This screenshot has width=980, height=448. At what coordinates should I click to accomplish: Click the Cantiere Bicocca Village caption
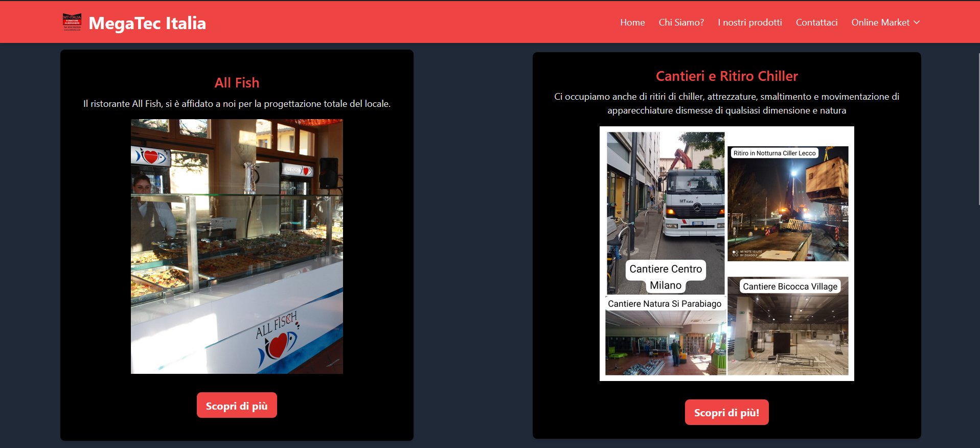790,286
